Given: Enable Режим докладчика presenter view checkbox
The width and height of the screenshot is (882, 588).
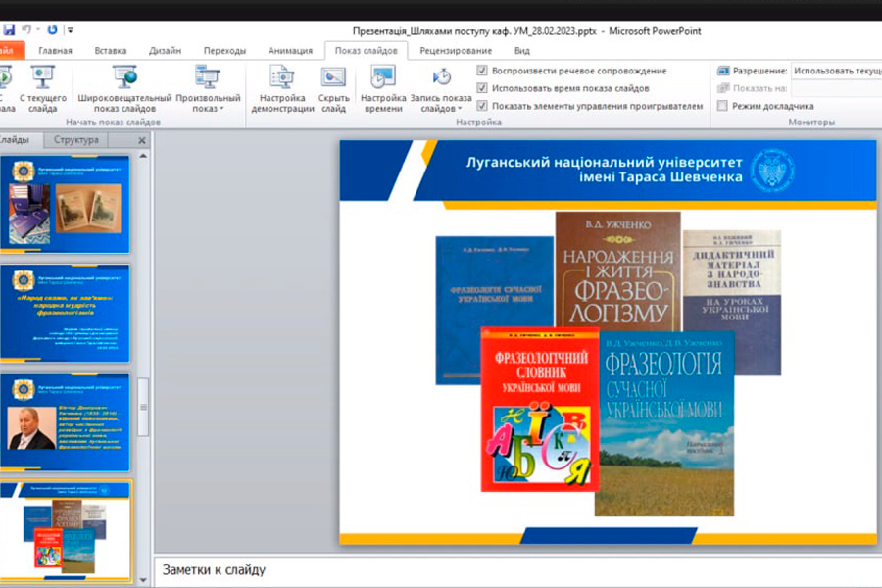Looking at the screenshot, I should click(x=723, y=106).
